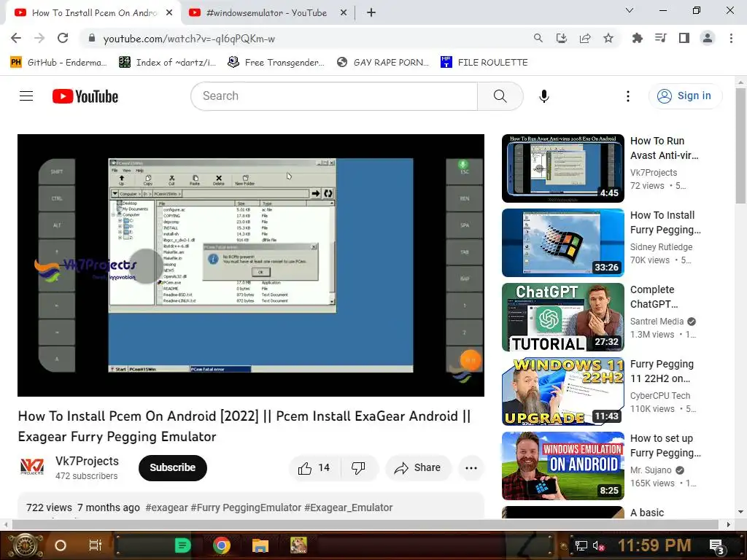
Task: Click the CyberCPU Tech channel name
Action: (659, 396)
